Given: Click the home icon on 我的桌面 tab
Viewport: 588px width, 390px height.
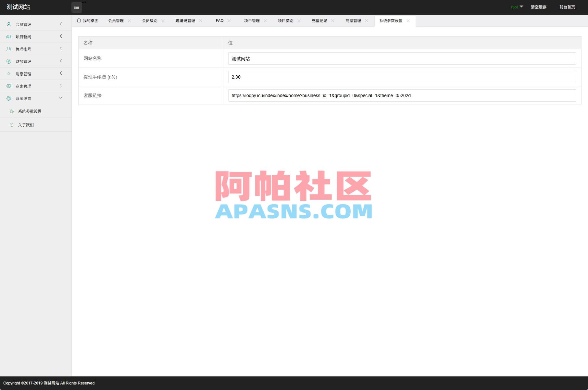Looking at the screenshot, I should pos(79,20).
